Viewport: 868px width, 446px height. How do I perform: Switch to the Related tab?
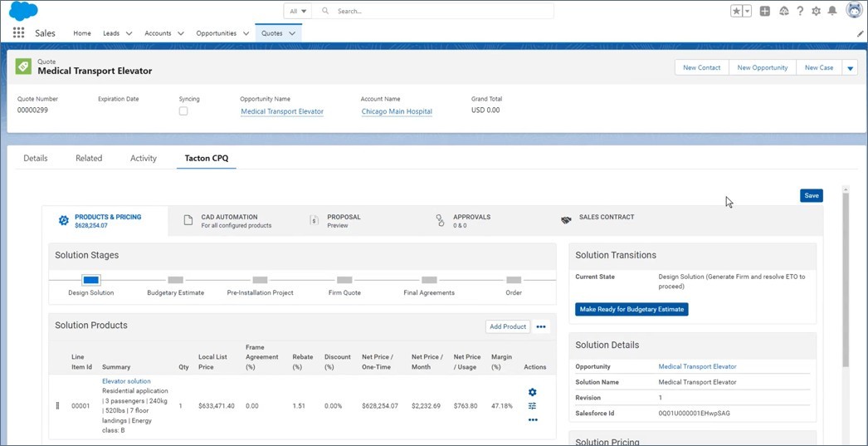[89, 158]
